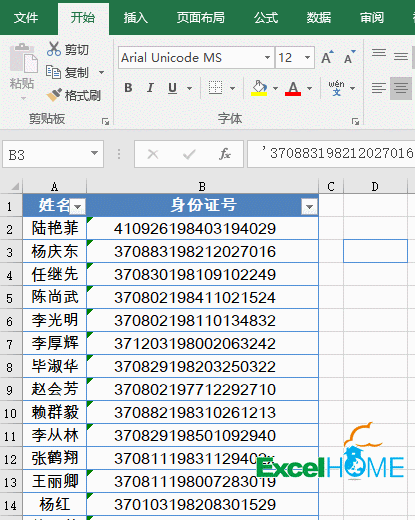
Task: Open Font (字体) group dialog launcher
Action: point(355,122)
